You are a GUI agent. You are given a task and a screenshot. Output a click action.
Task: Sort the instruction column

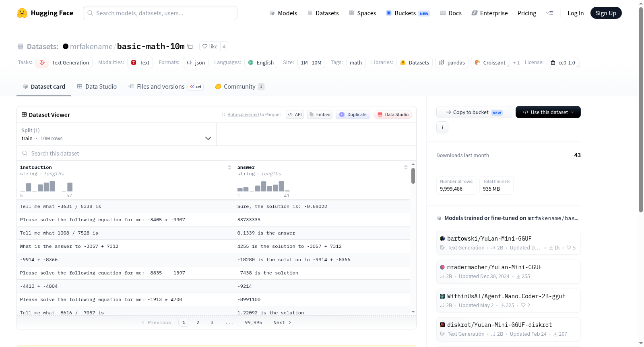tap(229, 167)
